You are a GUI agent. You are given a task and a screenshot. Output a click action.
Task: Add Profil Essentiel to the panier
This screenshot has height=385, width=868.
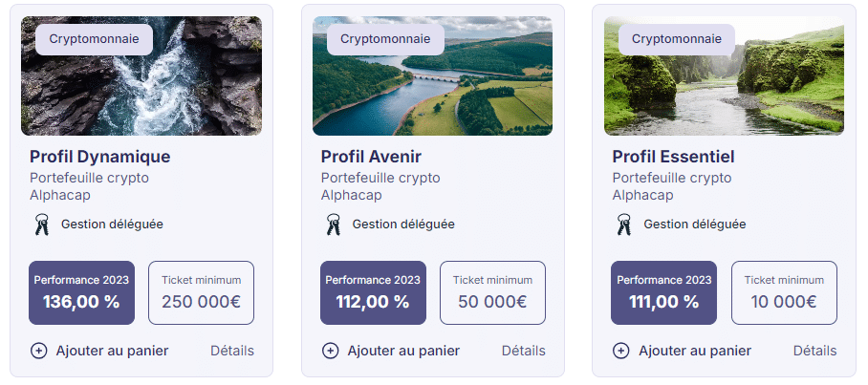click(695, 351)
